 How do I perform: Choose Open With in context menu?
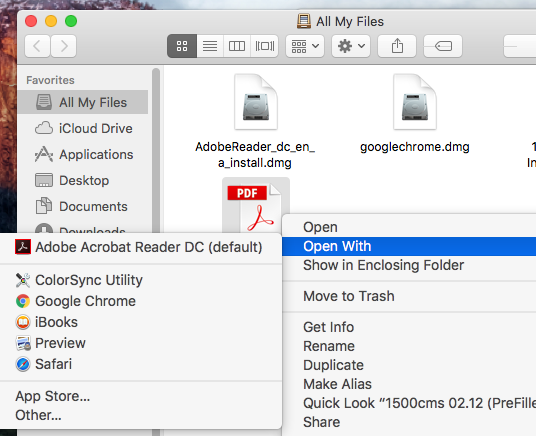click(409, 246)
